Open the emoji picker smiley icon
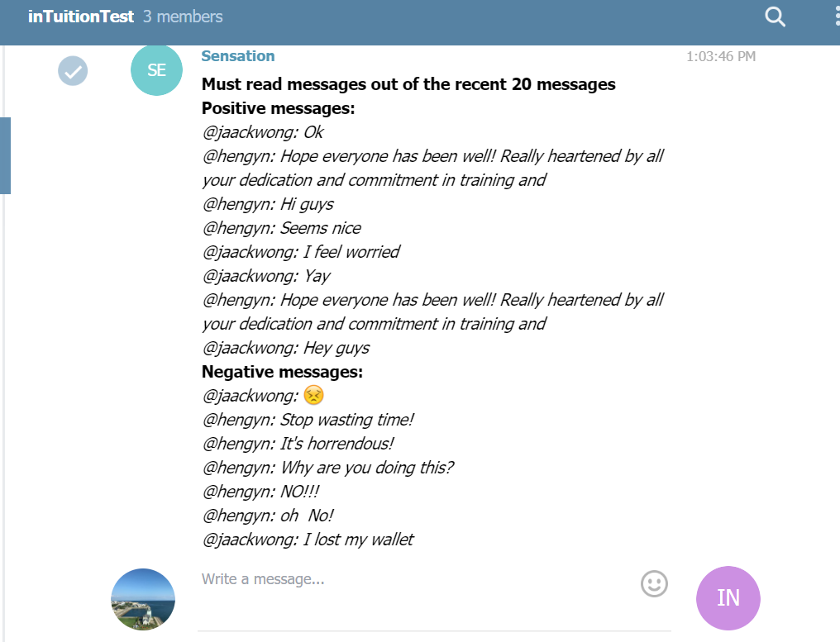The image size is (840, 642). click(x=654, y=583)
